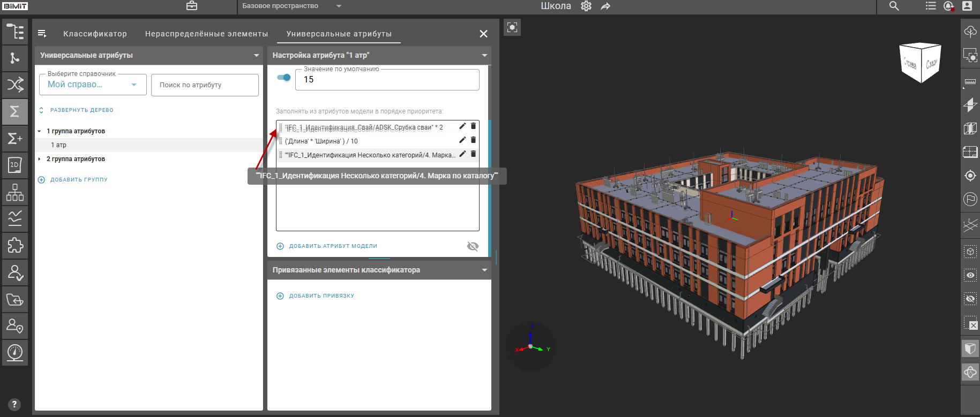Toggle the crossed-eye visibility icon in attribute settings
980x417 pixels.
pyautogui.click(x=473, y=246)
